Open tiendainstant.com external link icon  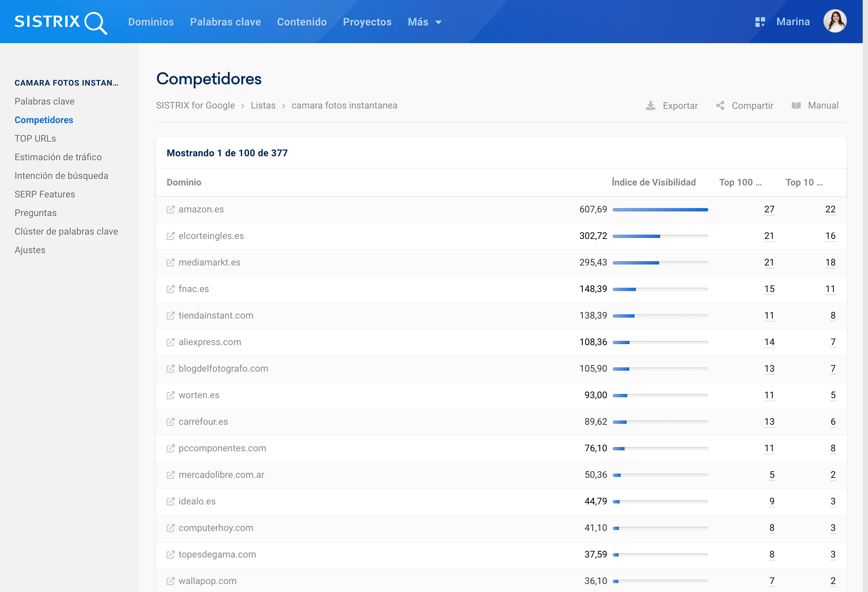point(170,315)
